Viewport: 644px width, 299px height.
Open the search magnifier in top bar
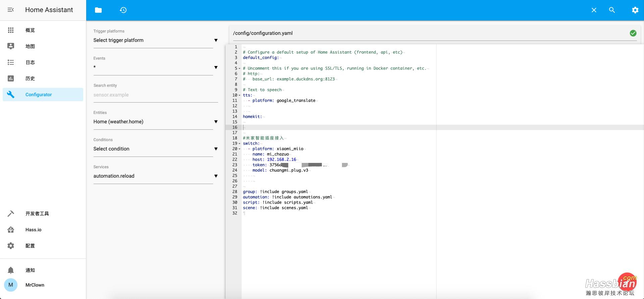pyautogui.click(x=612, y=10)
